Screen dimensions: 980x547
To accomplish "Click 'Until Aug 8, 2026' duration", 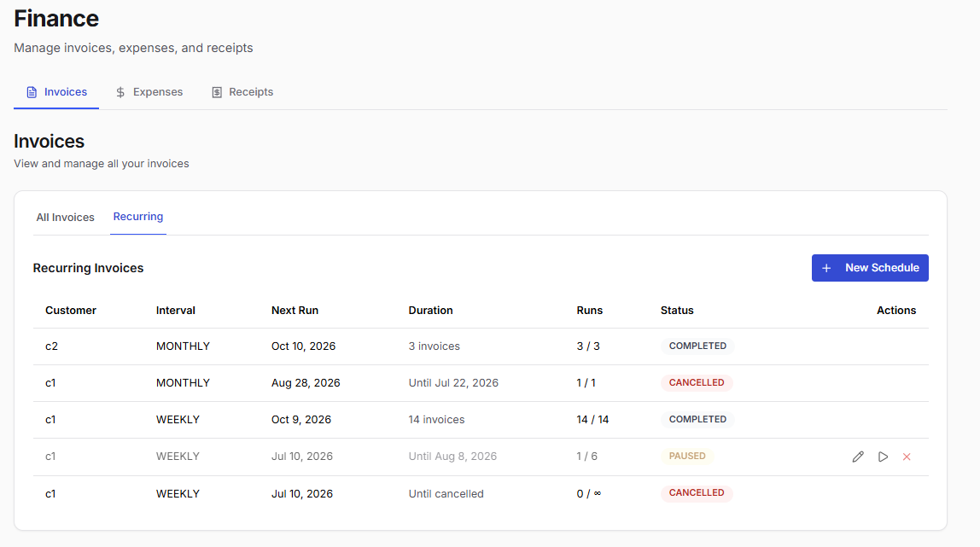I will pyautogui.click(x=452, y=457).
